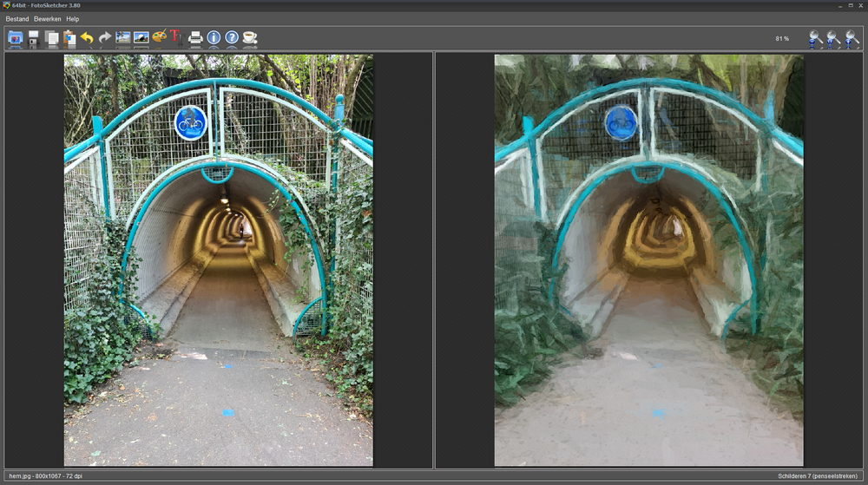Image resolution: width=868 pixels, height=485 pixels.
Task: Click the source image retouch picture icon
Action: [x=123, y=37]
